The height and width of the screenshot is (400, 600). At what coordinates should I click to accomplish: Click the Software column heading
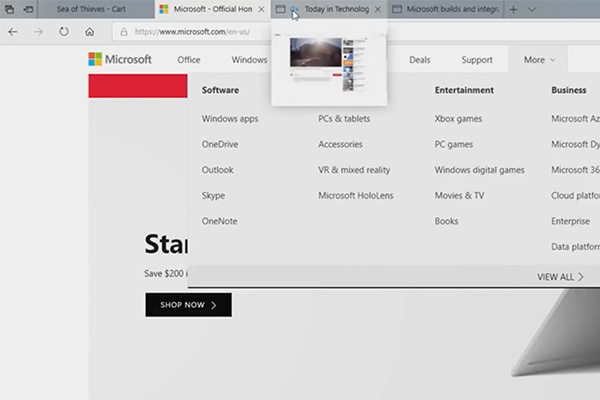pyautogui.click(x=220, y=90)
